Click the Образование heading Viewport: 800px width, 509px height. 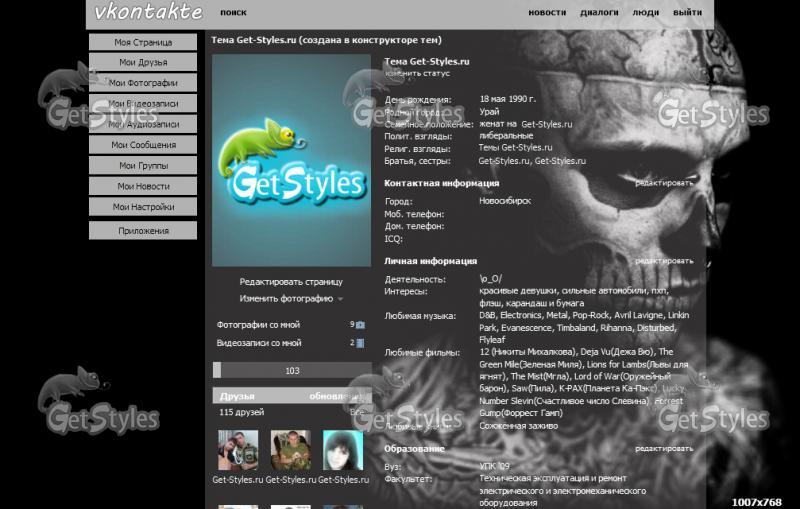click(x=414, y=449)
